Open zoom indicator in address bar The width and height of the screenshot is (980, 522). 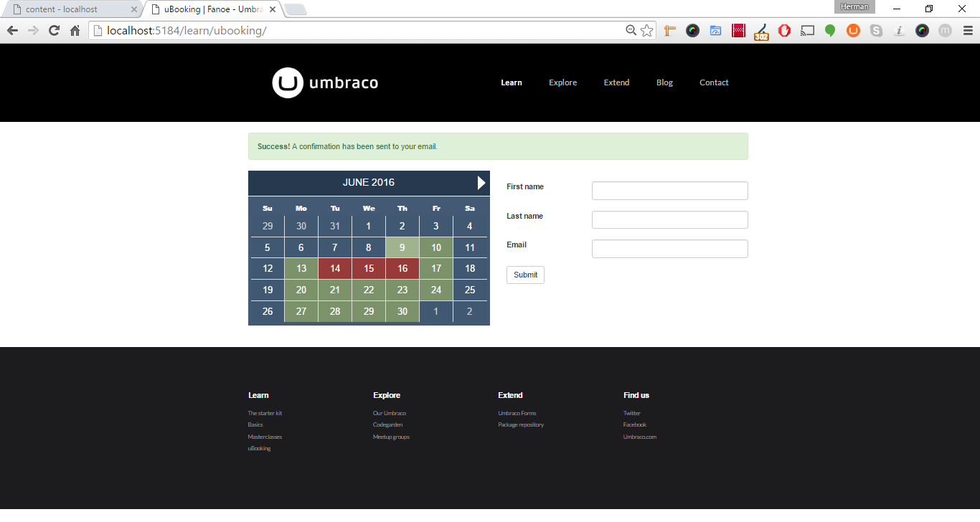pos(631,30)
